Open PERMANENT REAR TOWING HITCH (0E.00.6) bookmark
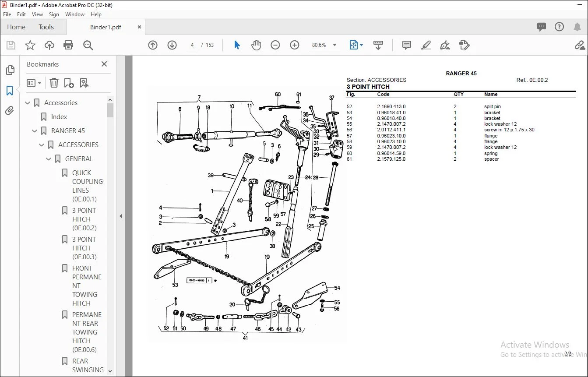 point(87,332)
